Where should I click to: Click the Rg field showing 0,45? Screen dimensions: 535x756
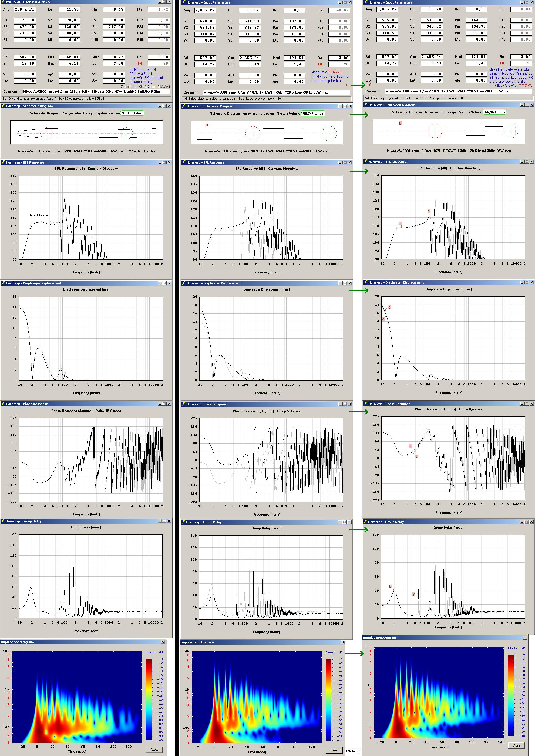point(114,9)
